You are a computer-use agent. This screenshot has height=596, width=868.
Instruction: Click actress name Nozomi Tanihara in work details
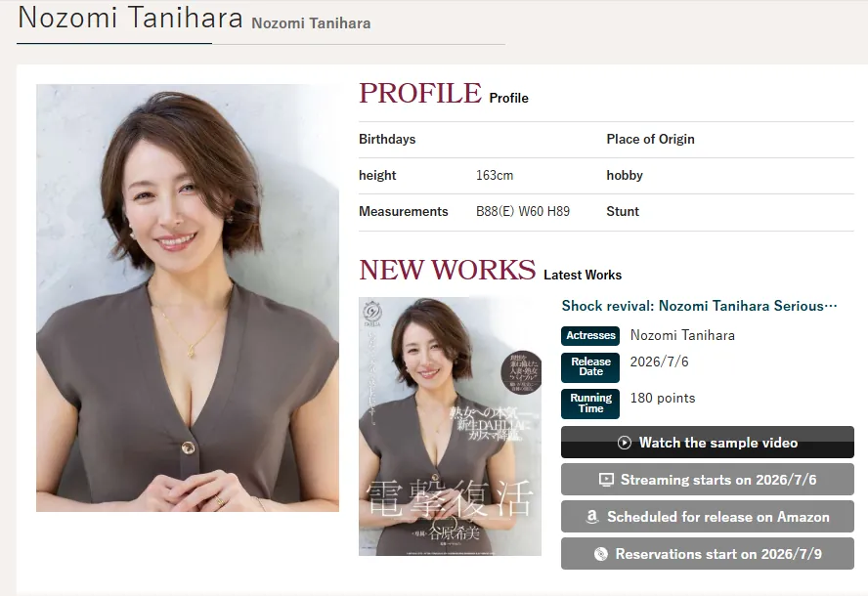682,335
